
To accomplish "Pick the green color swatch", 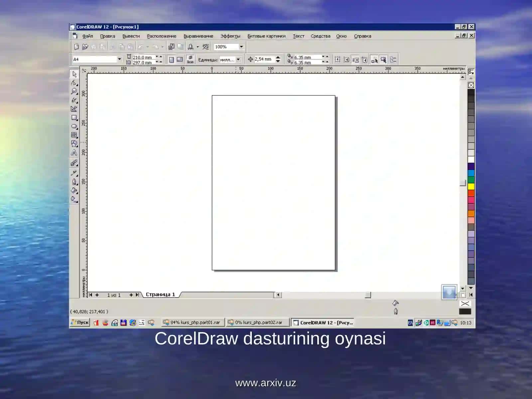I will 471,180.
